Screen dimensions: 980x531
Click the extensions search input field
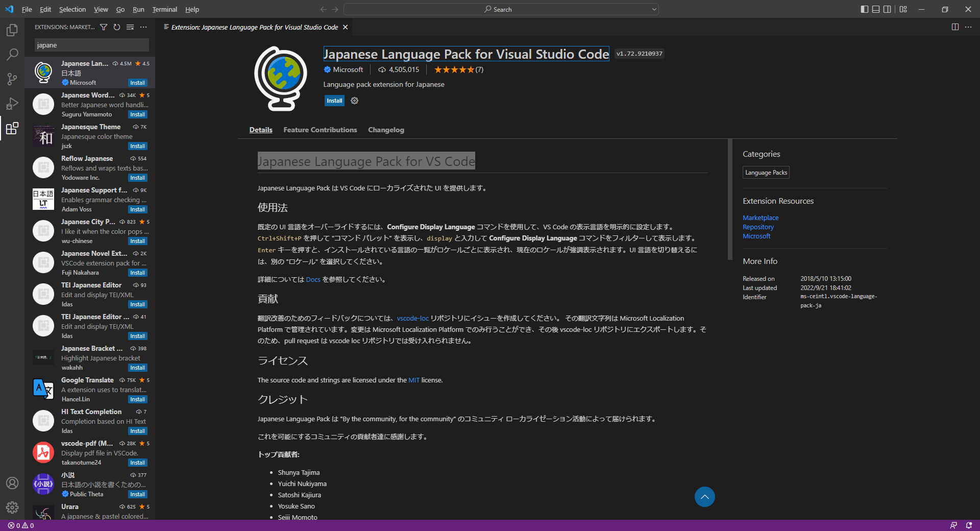click(x=92, y=45)
